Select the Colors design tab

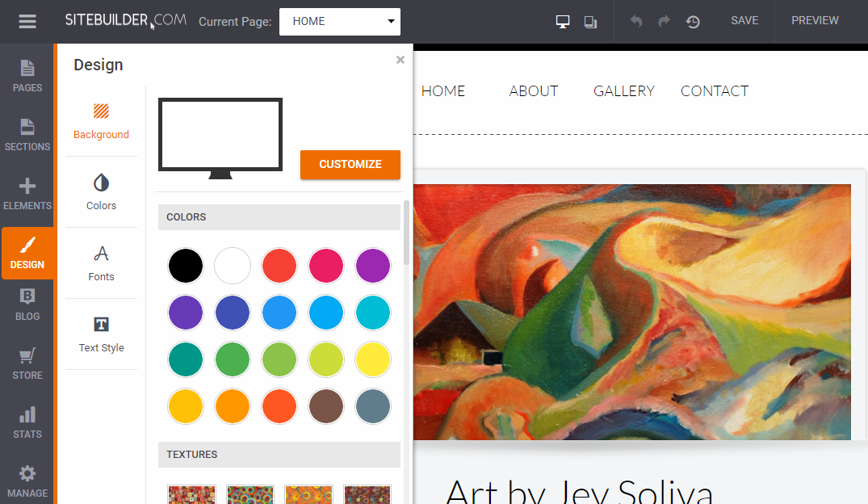tap(101, 191)
